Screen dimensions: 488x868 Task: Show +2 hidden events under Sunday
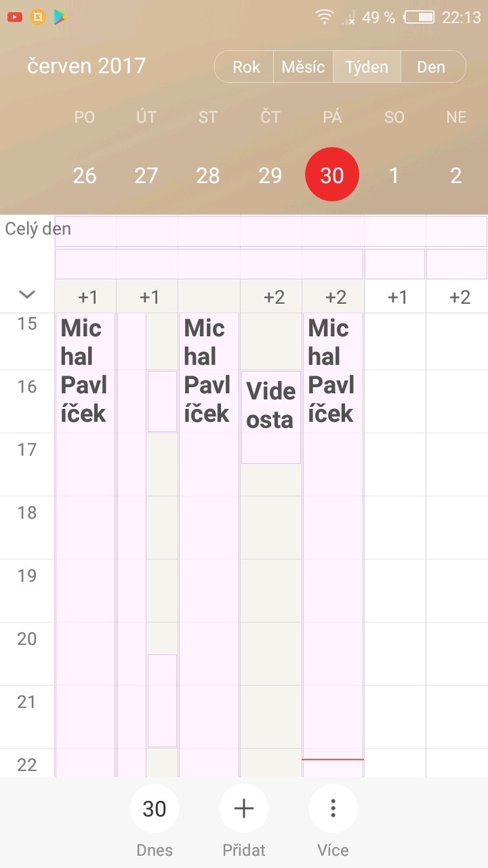(x=460, y=297)
